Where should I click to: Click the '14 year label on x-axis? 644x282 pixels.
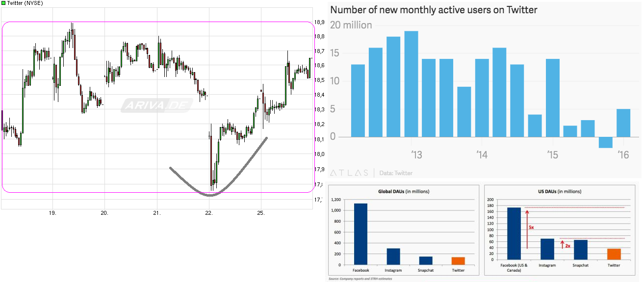tap(482, 156)
